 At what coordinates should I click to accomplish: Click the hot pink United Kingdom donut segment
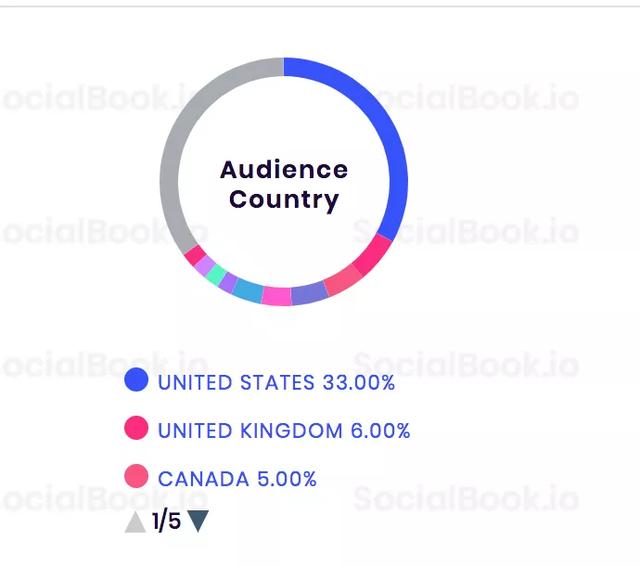(x=375, y=254)
